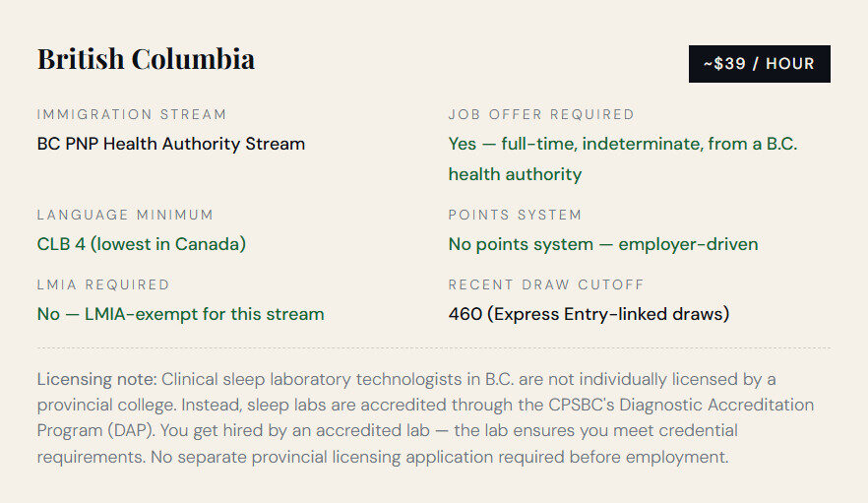Screen dimensions: 868x503
Task: Click 'Diagnostic Accreditation' text in licensing note
Action: (x=716, y=405)
